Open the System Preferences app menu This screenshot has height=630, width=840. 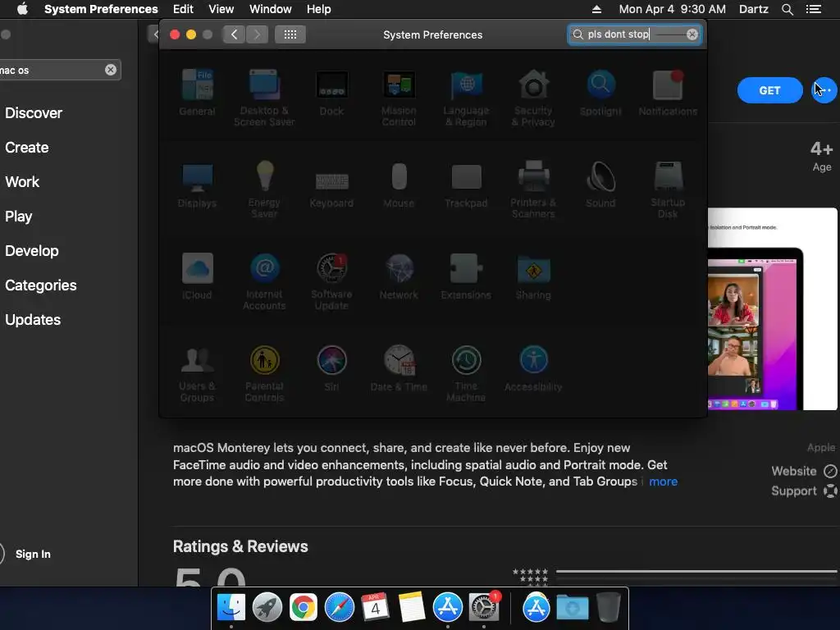101,9
